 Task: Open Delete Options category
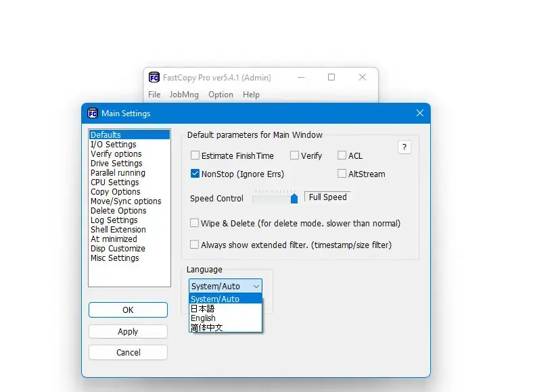[x=129, y=211]
